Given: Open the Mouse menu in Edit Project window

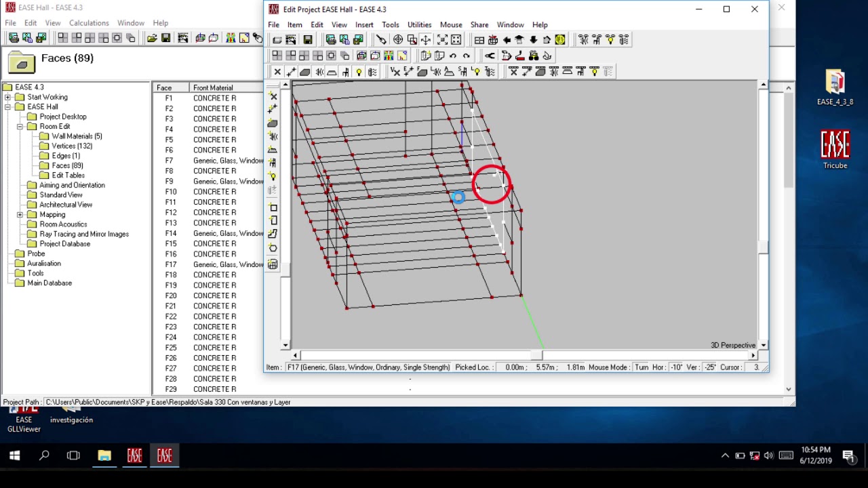Looking at the screenshot, I should tap(451, 25).
